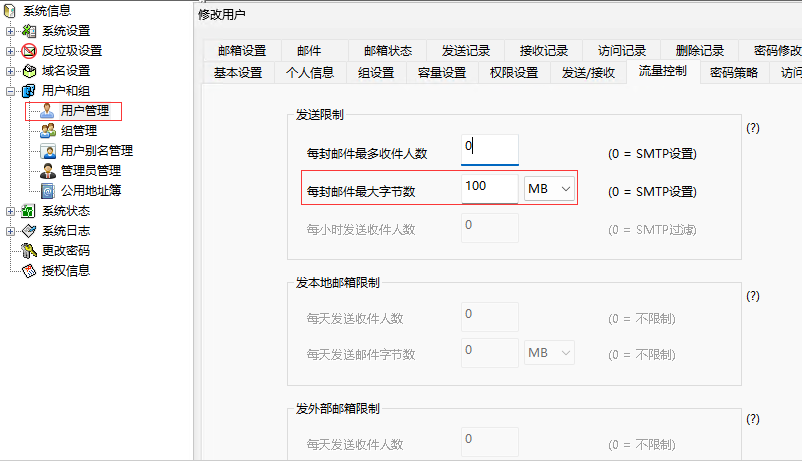Click the 反垃圾设置 no-mail icon
Image resolution: width=802 pixels, height=463 pixels.
coord(29,51)
